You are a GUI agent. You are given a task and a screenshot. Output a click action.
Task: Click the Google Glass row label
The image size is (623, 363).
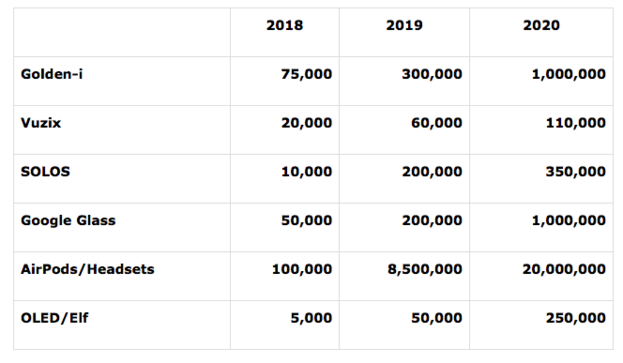(x=68, y=221)
